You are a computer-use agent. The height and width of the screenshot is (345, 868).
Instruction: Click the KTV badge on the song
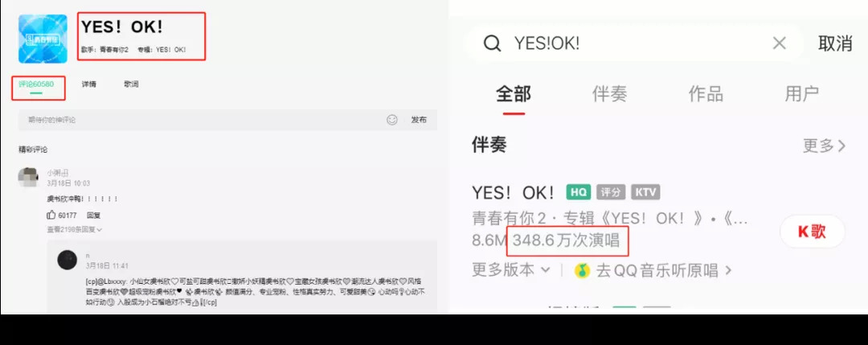[645, 192]
